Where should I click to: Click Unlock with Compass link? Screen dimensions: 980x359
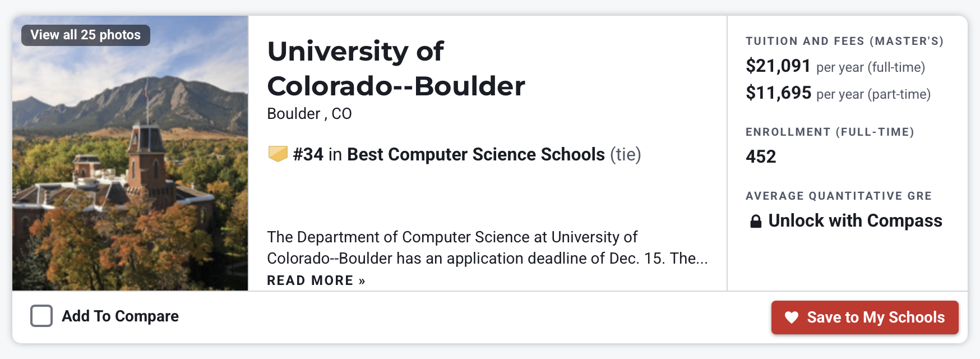855,221
